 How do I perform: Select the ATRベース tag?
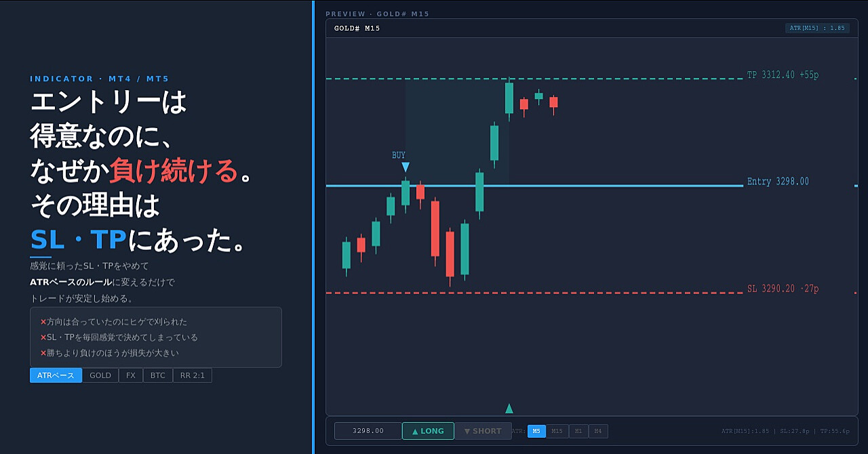coord(56,375)
